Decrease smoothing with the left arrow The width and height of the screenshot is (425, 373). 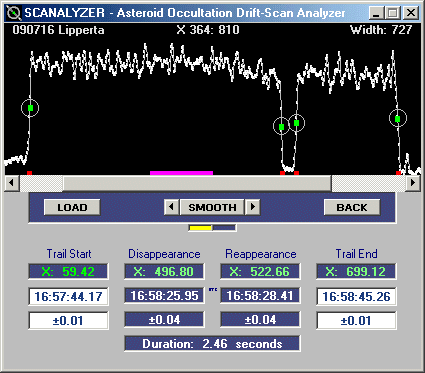172,207
